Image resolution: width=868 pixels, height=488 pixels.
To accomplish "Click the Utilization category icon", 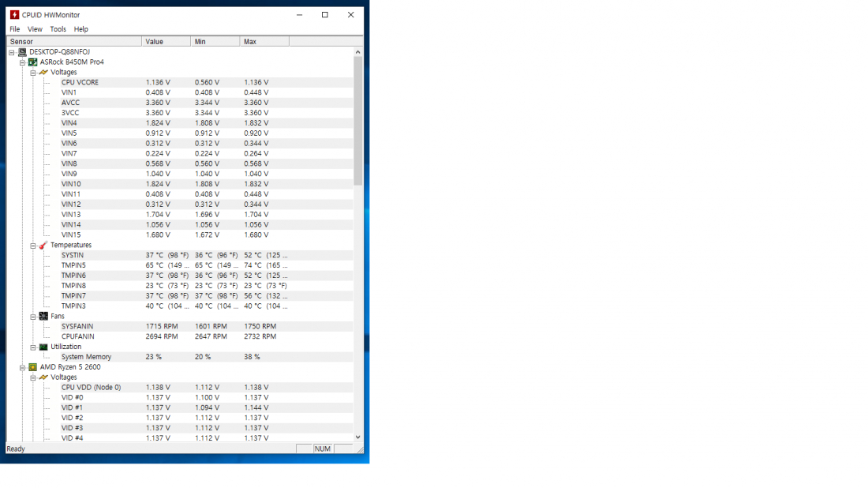I will tap(43, 347).
